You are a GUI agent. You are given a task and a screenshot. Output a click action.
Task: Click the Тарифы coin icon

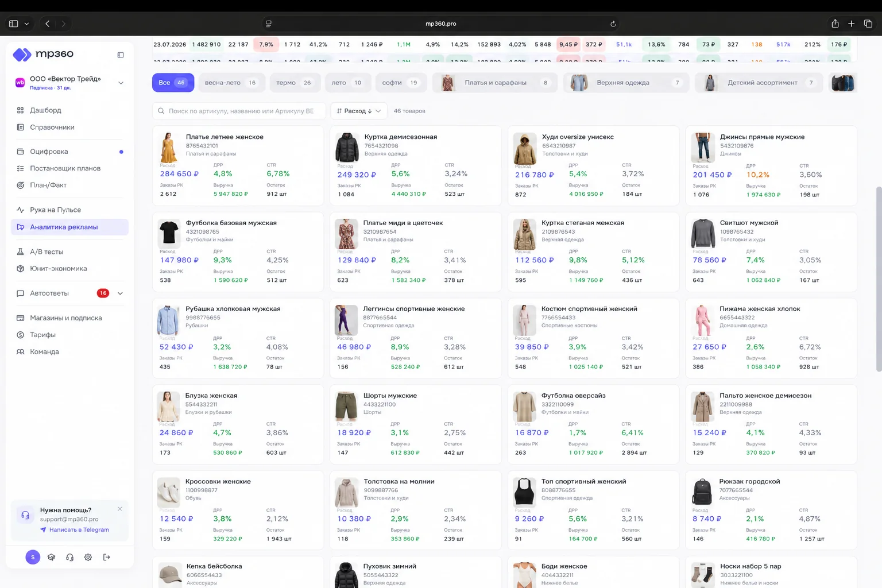[21, 335]
